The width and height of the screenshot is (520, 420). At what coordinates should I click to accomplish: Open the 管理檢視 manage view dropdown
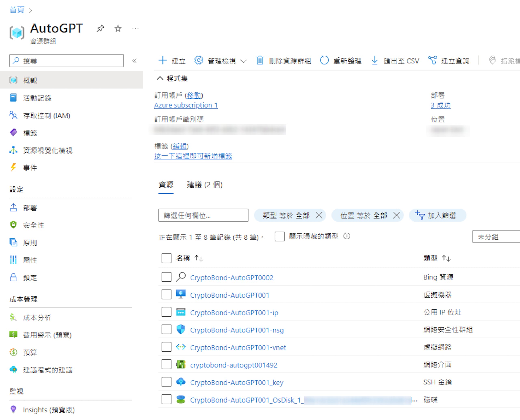pyautogui.click(x=220, y=61)
